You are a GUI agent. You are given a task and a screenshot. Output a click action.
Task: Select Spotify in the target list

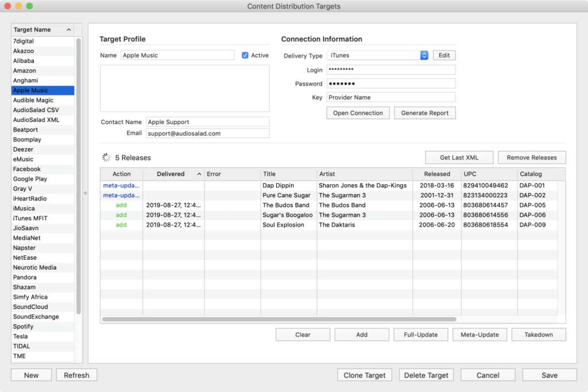point(42,326)
